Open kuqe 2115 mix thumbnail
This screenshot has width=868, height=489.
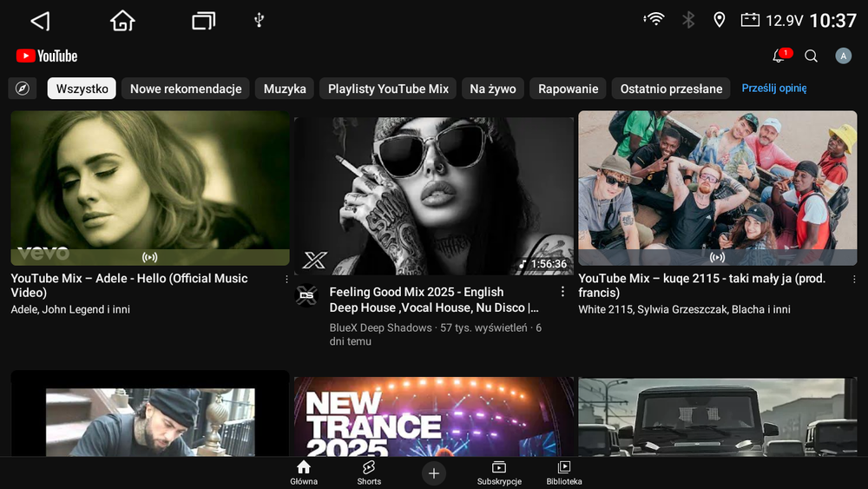pyautogui.click(x=718, y=188)
